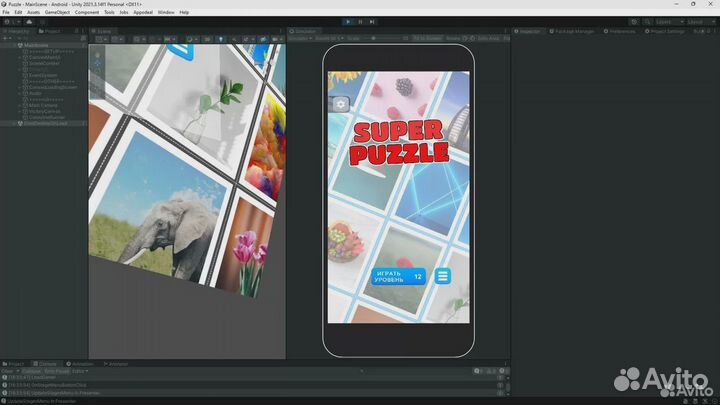Select the Main Camera object in Hierarchy
The width and height of the screenshot is (720, 405).
coord(43,105)
